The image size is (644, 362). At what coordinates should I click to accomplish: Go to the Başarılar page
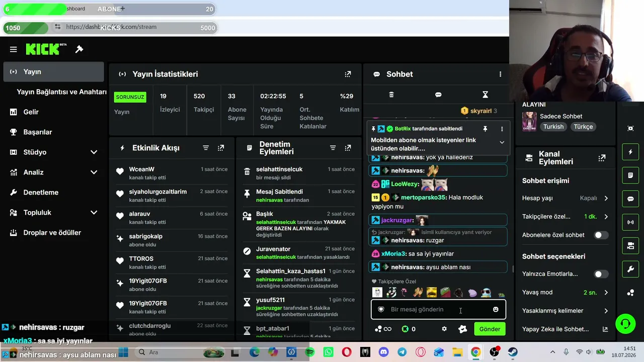53,132
